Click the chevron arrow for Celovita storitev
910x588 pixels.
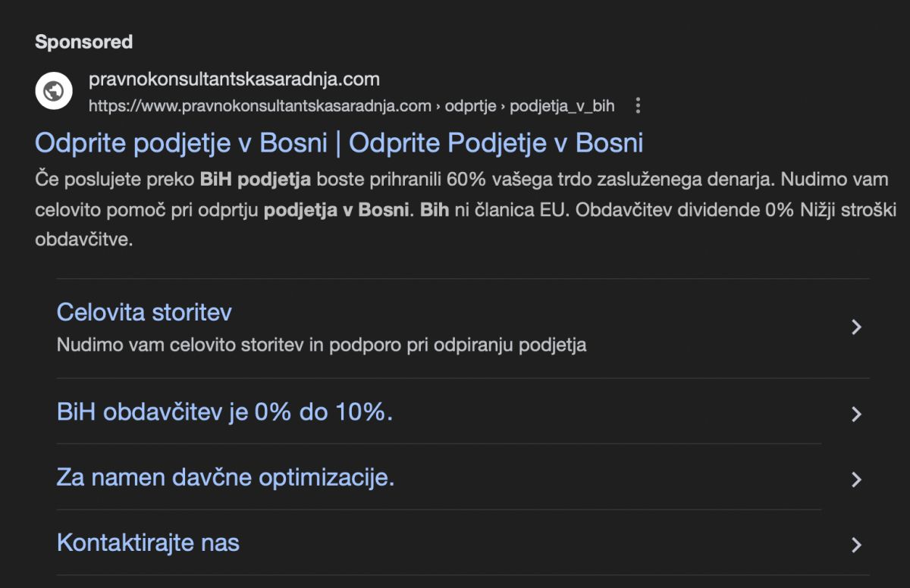[857, 327]
